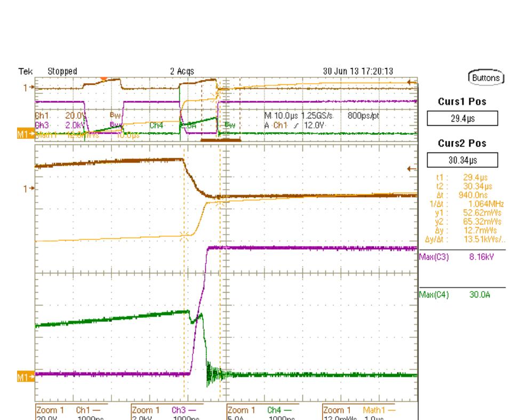512x420 pixels.
Task: Select the brown zoom region bar under overview
Action: pos(221,140)
